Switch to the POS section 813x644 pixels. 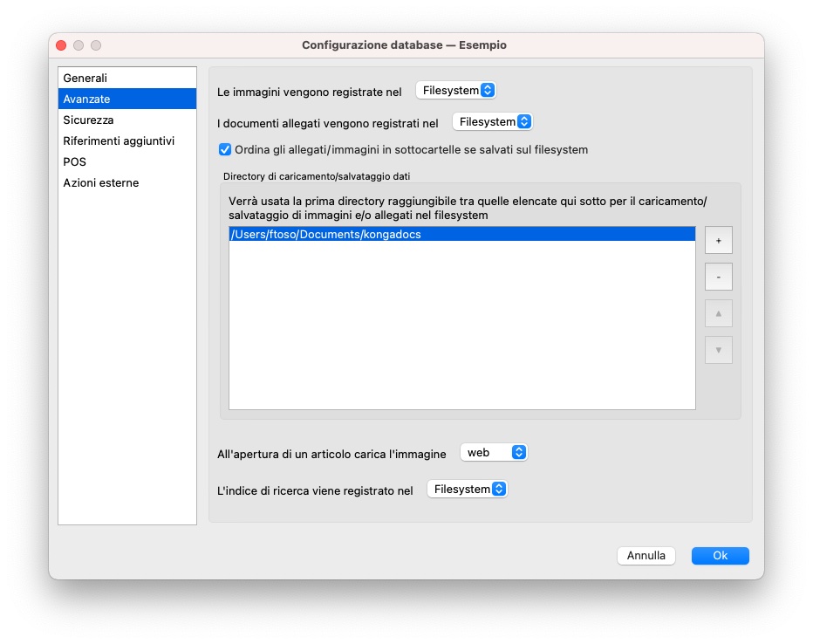75,161
